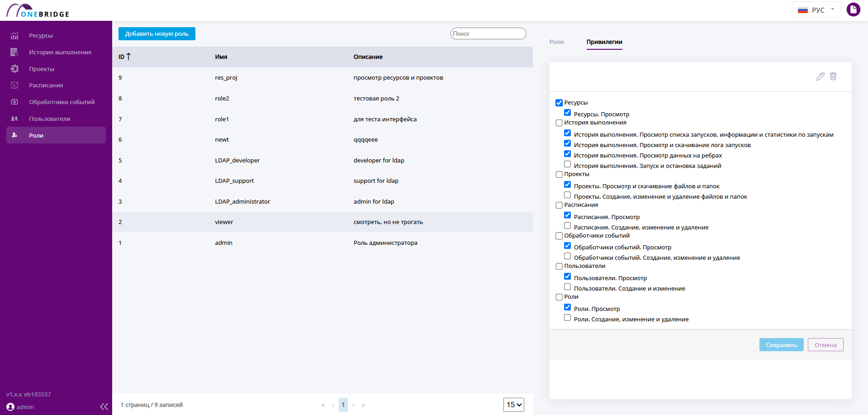This screenshot has width=868, height=415.
Task: Click the Расписания sidebar icon
Action: tap(14, 86)
